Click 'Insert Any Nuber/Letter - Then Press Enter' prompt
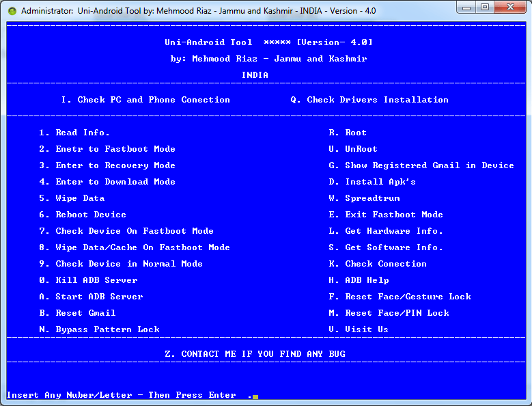532x406 pixels. pos(122,395)
